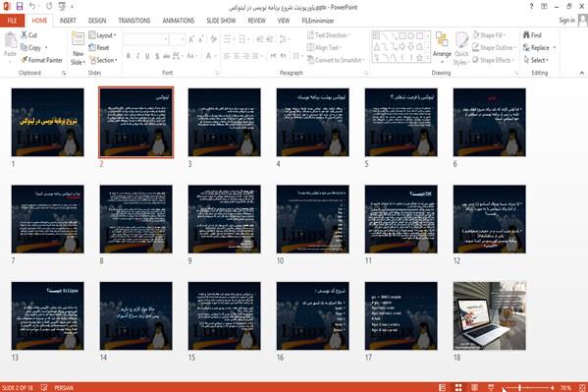
Task: Click the Sign in link
Action: [x=566, y=21]
